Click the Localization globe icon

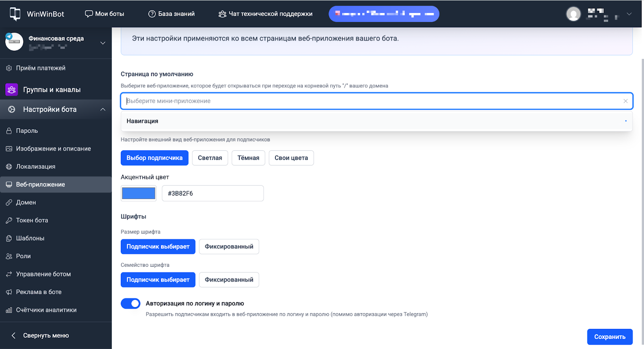tap(9, 167)
